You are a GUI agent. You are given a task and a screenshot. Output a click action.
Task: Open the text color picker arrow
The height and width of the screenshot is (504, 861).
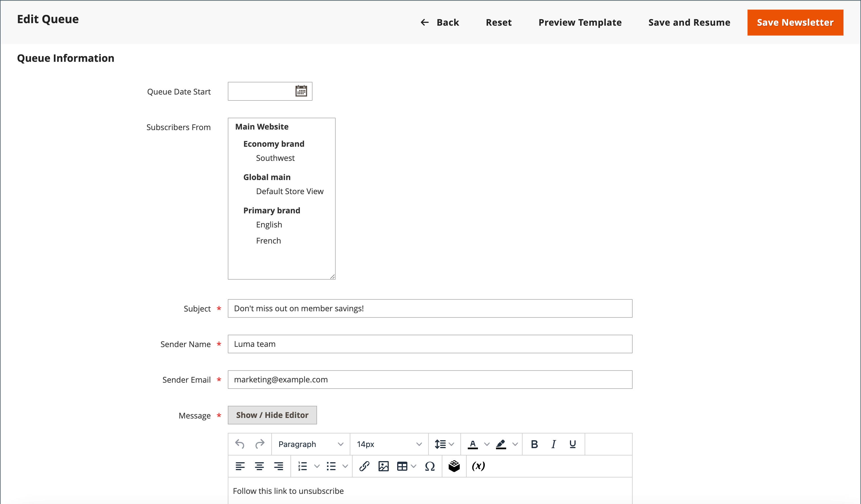pyautogui.click(x=487, y=444)
